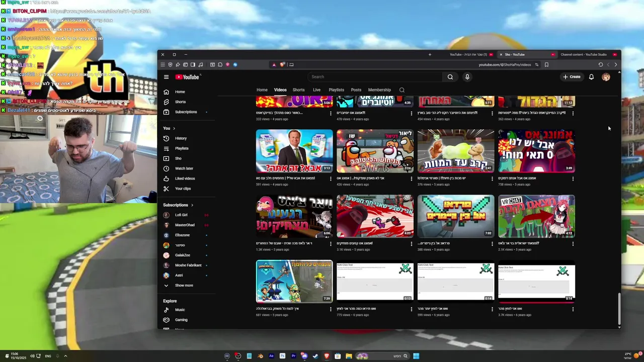Screen dimensions: 644x362
Task: Bookmark this page with browser bookmark icon
Action: pyautogui.click(x=546, y=65)
